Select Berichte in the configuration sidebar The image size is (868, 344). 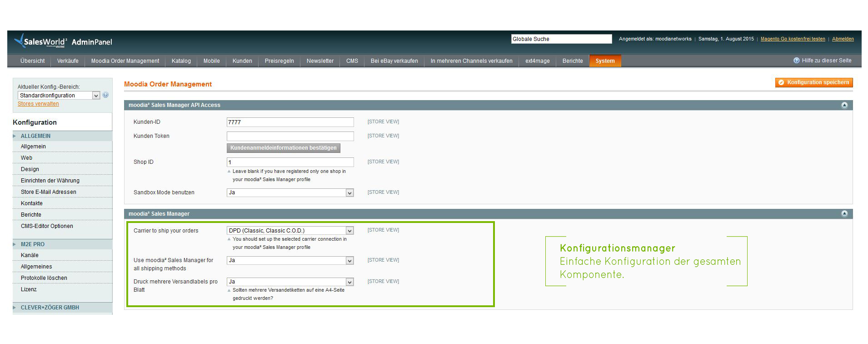tap(62, 215)
